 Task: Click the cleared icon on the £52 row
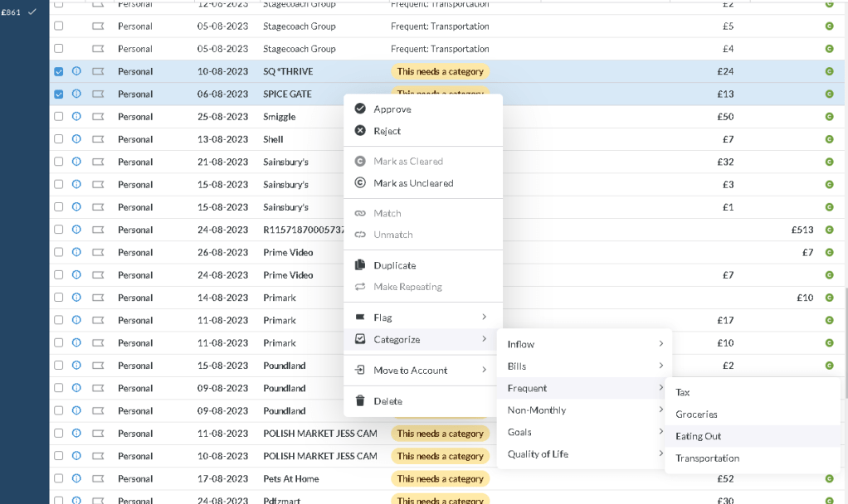point(829,478)
